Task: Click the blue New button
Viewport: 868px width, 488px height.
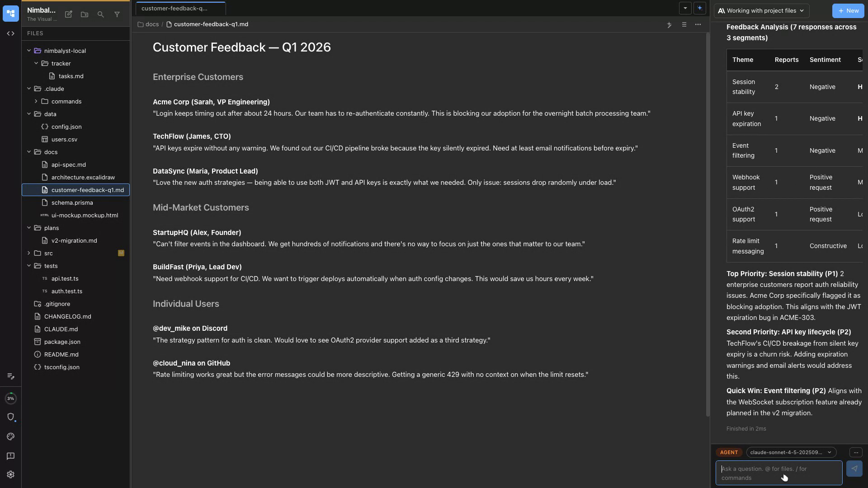Action: pyautogui.click(x=848, y=10)
